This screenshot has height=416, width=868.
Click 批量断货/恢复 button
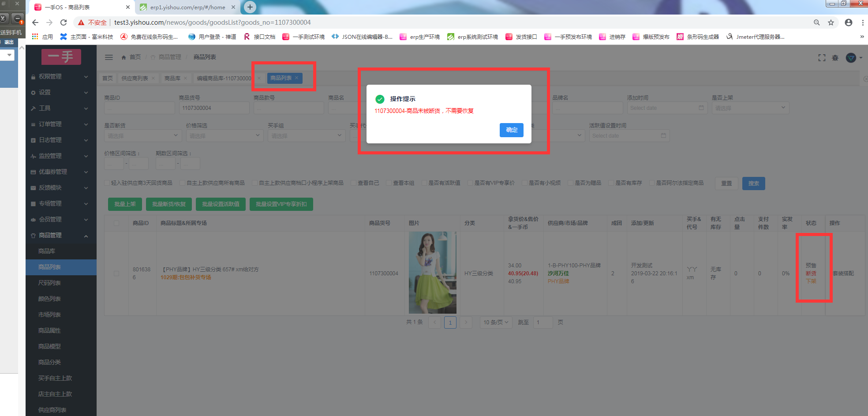[x=169, y=204]
